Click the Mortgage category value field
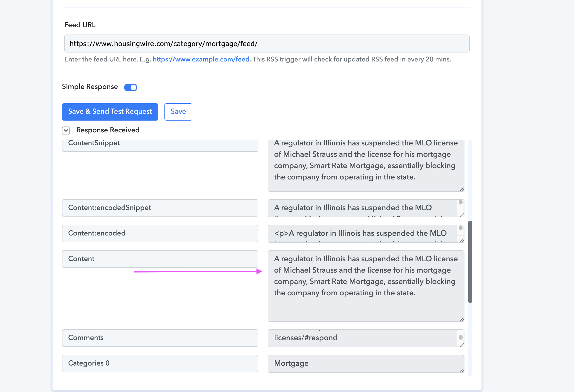Image resolution: width=574 pixels, height=392 pixels. tap(366, 364)
